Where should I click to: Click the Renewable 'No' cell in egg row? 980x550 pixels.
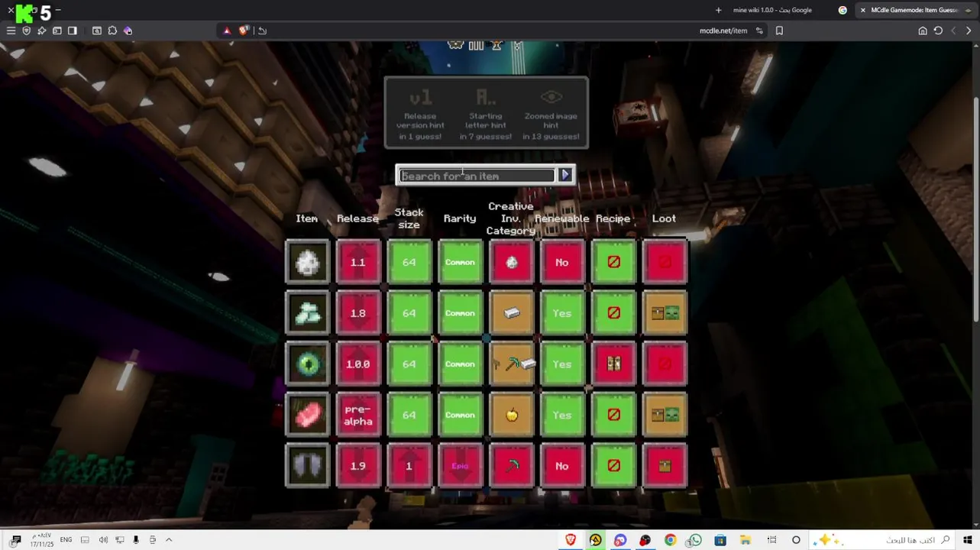(562, 262)
